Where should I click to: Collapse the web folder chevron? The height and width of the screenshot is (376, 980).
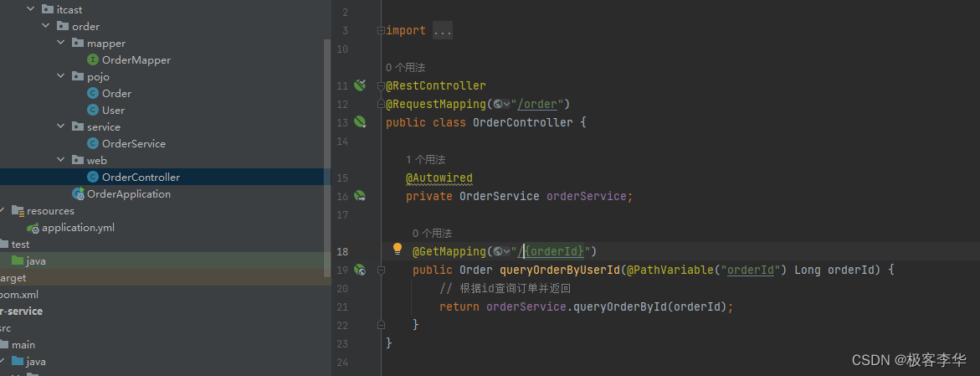(x=60, y=160)
